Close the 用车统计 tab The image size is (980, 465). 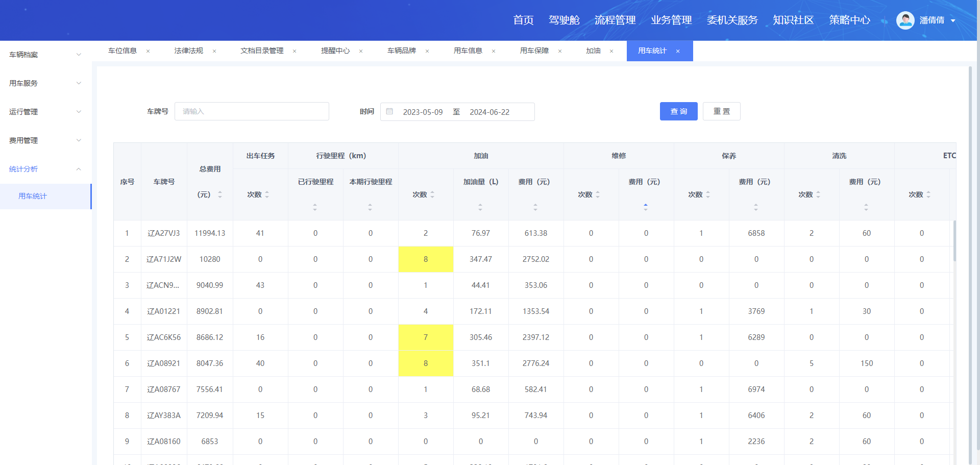click(678, 51)
